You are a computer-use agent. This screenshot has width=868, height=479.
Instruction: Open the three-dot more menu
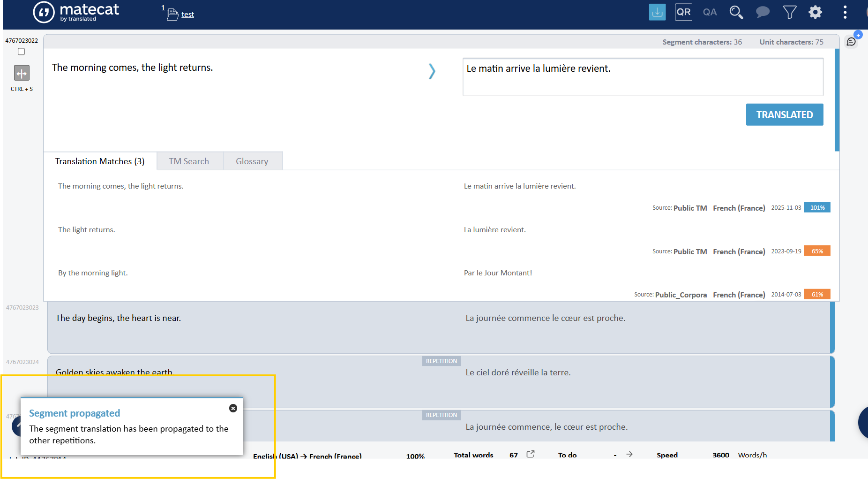point(845,12)
